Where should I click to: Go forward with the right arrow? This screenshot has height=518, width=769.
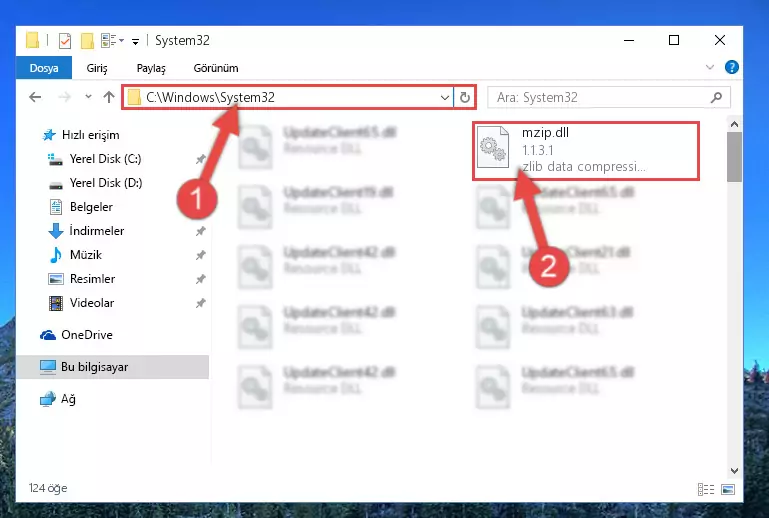coord(64,97)
